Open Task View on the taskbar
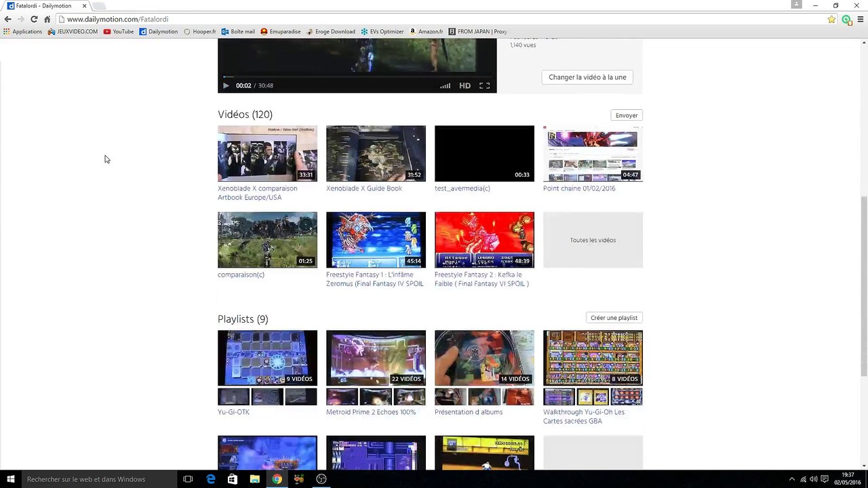Screen dimensions: 868x488 (188, 479)
